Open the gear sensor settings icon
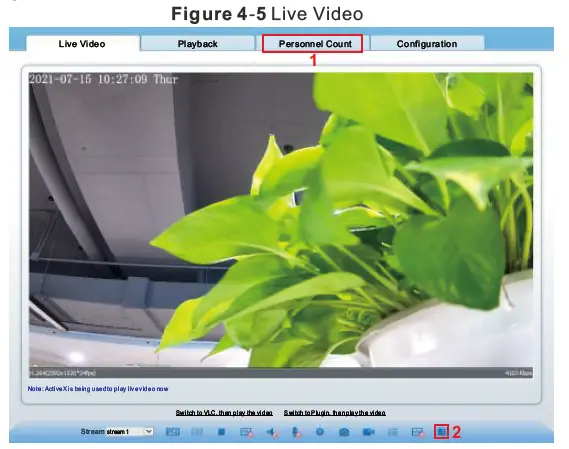The width and height of the screenshot is (569, 449). (x=320, y=432)
